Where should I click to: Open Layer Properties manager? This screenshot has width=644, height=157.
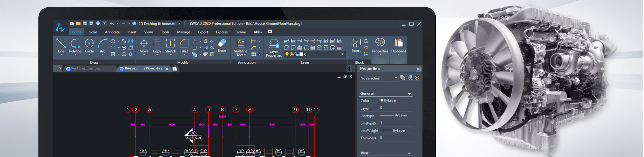274,48
